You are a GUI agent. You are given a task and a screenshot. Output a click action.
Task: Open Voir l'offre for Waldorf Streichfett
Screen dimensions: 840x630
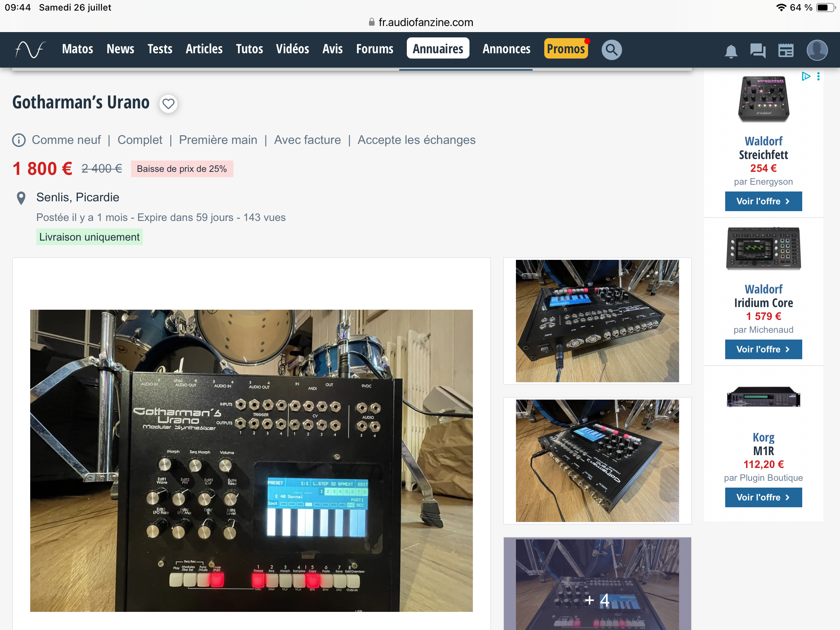(763, 201)
